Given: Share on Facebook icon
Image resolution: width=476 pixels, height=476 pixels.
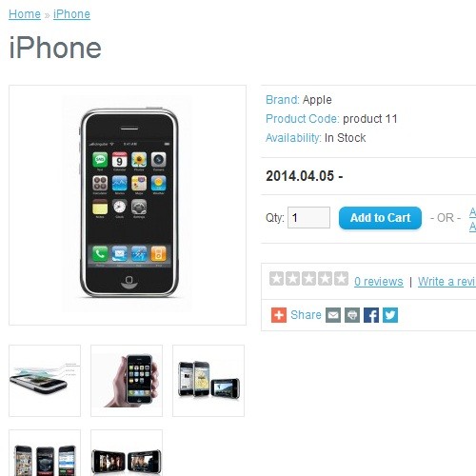Looking at the screenshot, I should (x=371, y=315).
